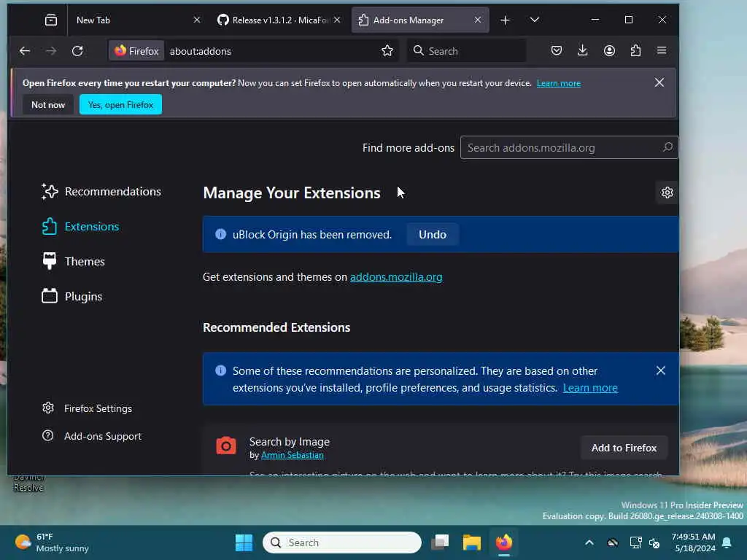Open Add-ons Support from sidebar
Image resolution: width=747 pixels, height=560 pixels.
pos(92,436)
